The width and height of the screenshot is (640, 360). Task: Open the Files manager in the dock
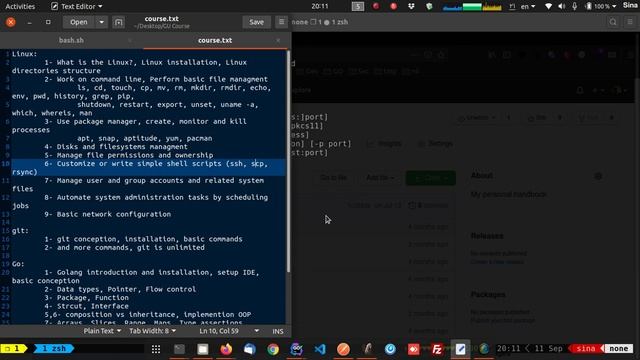[203, 349]
